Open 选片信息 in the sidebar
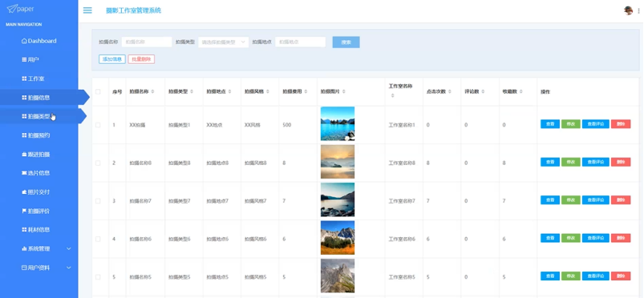Image resolution: width=644 pixels, height=298 pixels. tap(39, 173)
